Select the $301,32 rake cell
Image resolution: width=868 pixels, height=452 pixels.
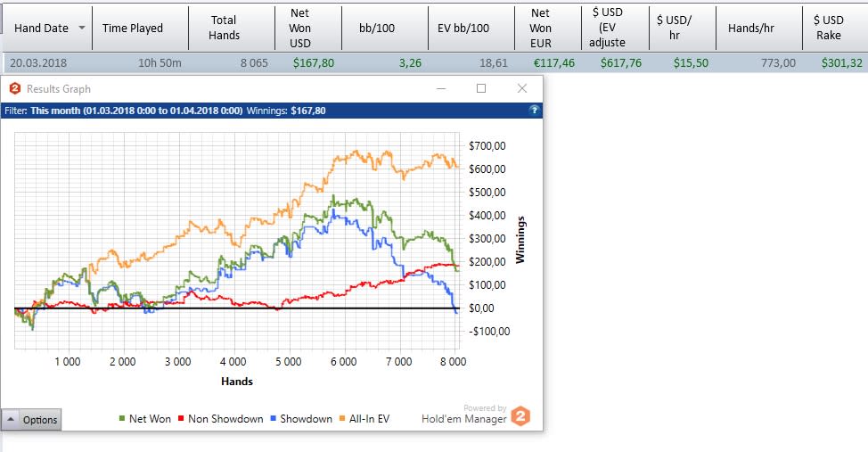click(842, 62)
